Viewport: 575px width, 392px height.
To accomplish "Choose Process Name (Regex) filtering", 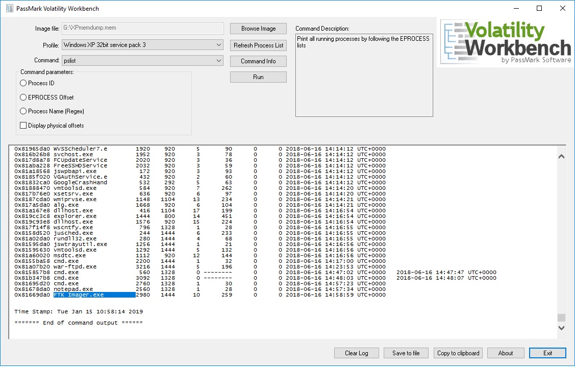I will click(23, 111).
